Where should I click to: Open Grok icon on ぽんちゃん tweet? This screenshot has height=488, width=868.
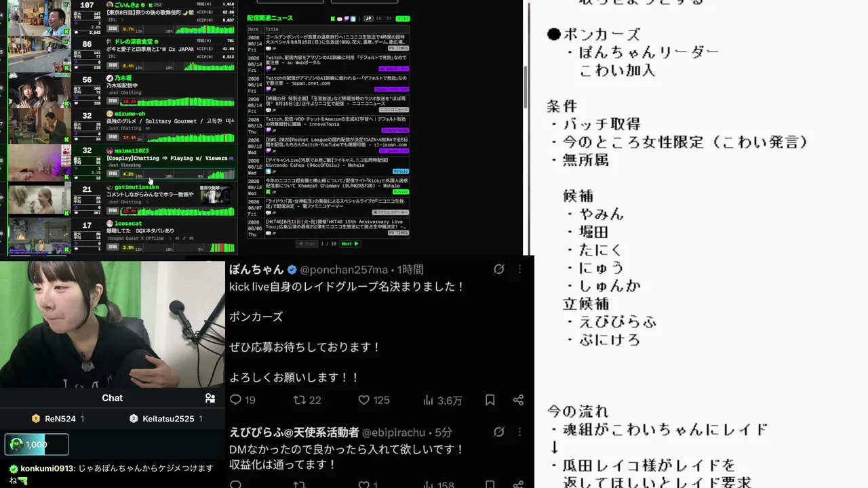[x=498, y=269]
